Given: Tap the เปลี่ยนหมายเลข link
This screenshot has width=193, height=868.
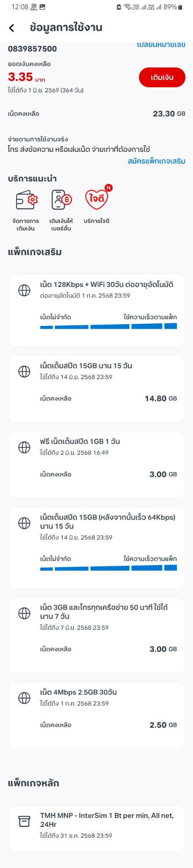Looking at the screenshot, I should pyautogui.click(x=161, y=45).
